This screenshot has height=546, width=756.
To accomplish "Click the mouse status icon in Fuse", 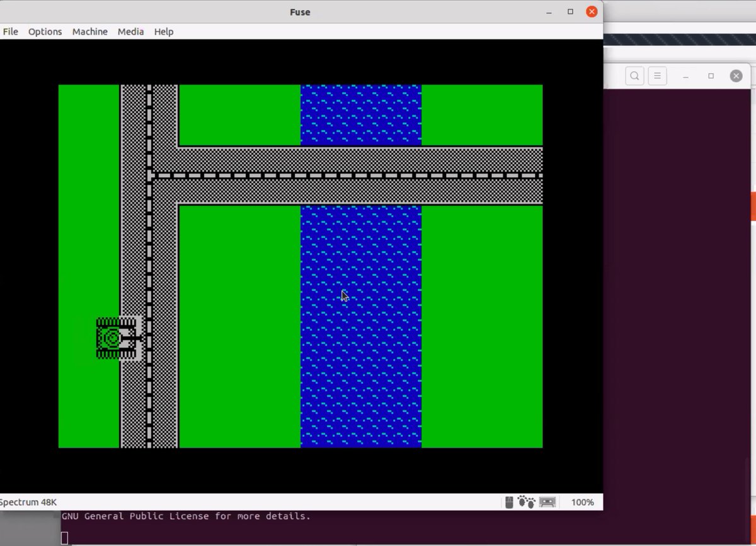I will (x=510, y=502).
